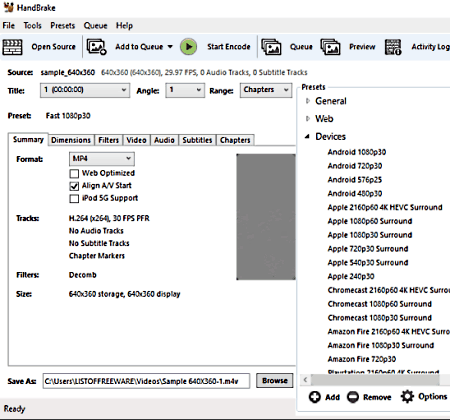Click the preset Options gear icon
Screen dimensions: 450x420
[x=407, y=396]
